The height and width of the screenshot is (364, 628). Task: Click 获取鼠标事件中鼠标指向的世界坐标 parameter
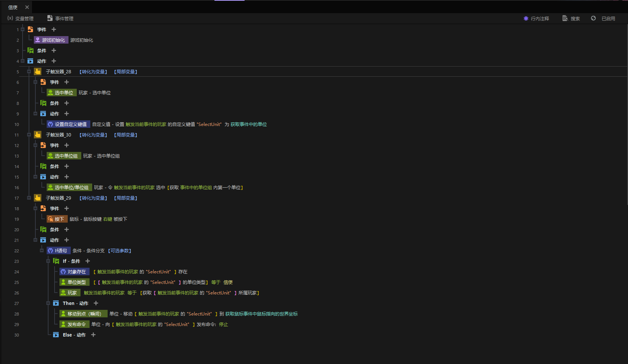tap(262, 314)
